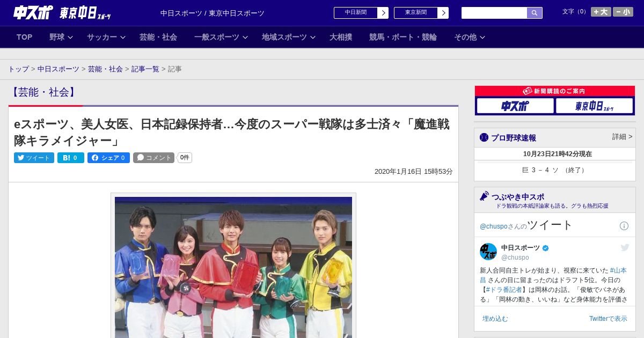Image resolution: width=644 pixels, height=338 pixels.
Task: Click the 埋め込む embed link
Action: click(495, 319)
